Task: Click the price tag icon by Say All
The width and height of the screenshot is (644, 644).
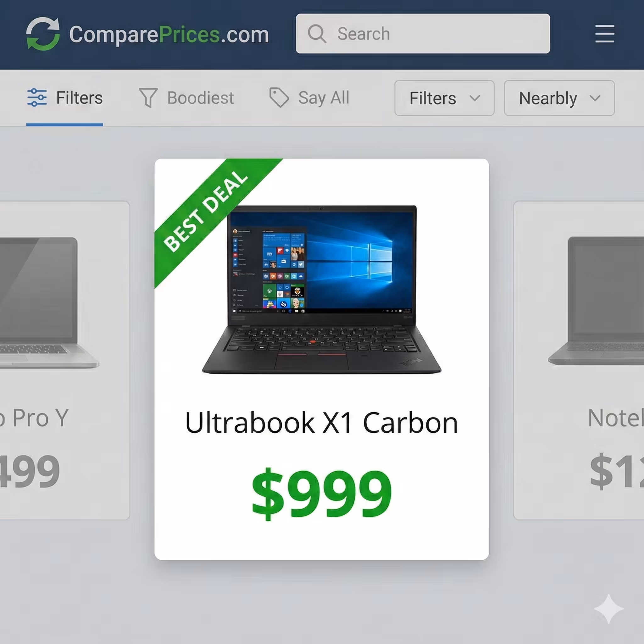Action: 279,97
